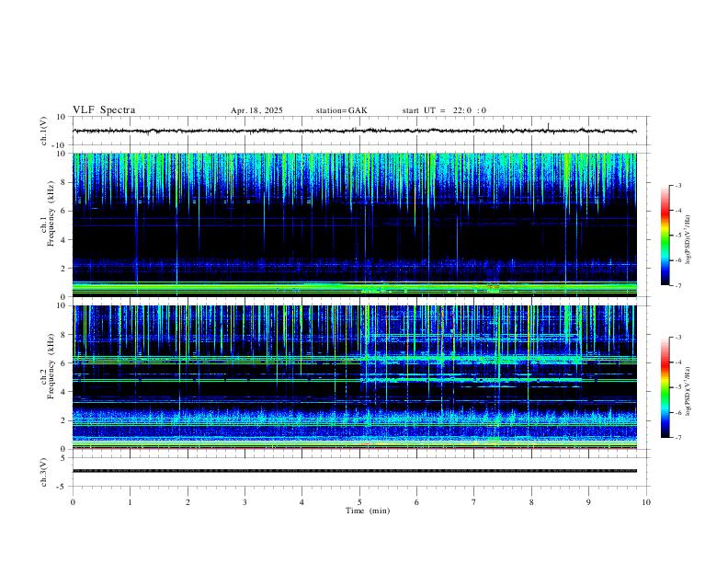Click the "-5" tick on ch.1 color bar

(x=677, y=236)
